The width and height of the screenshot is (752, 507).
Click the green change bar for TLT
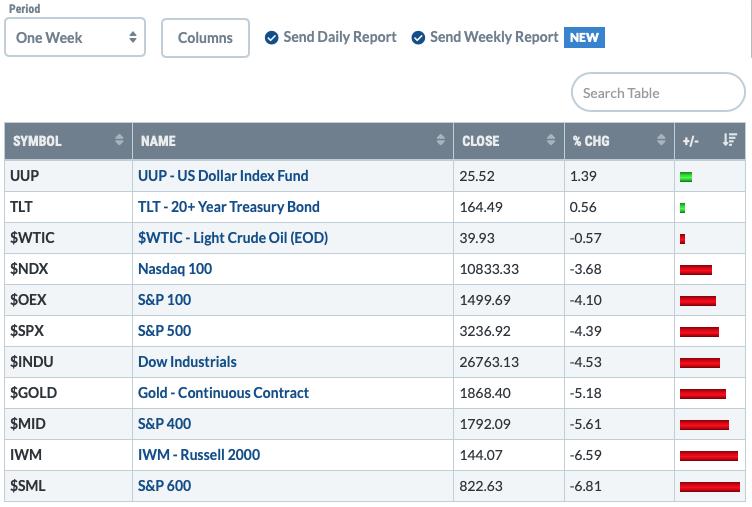682,208
